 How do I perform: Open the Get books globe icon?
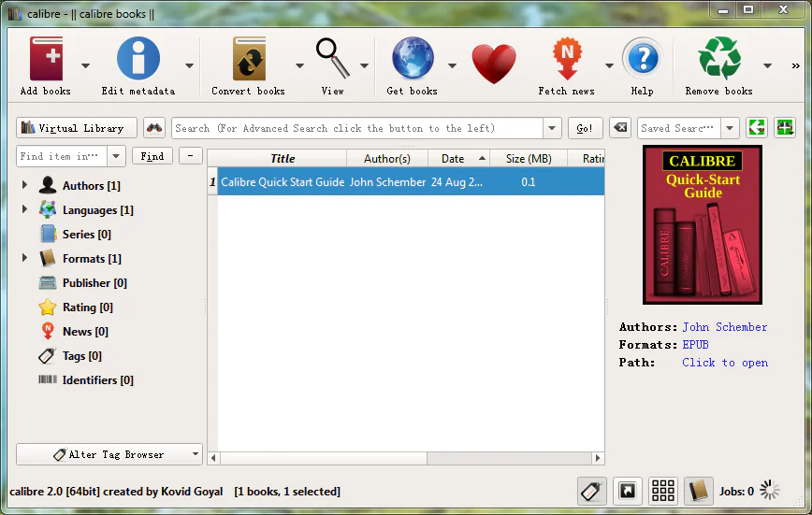pyautogui.click(x=412, y=59)
